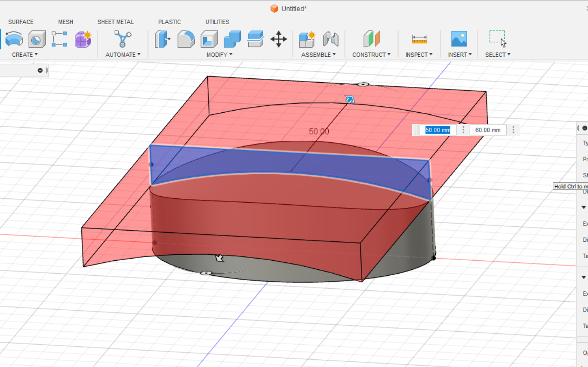Click the upper blue distance arrow manipulator
The height and width of the screenshot is (367, 588).
click(x=351, y=99)
